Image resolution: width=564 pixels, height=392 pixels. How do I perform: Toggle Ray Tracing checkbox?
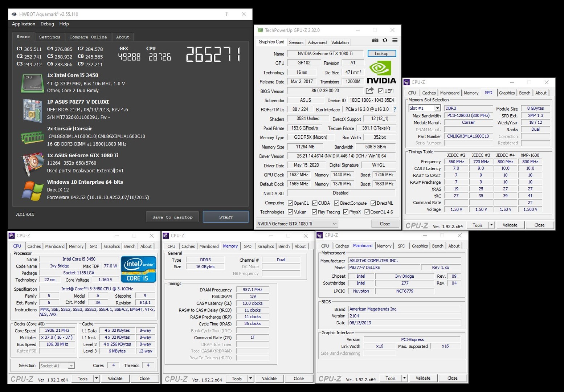(x=314, y=212)
